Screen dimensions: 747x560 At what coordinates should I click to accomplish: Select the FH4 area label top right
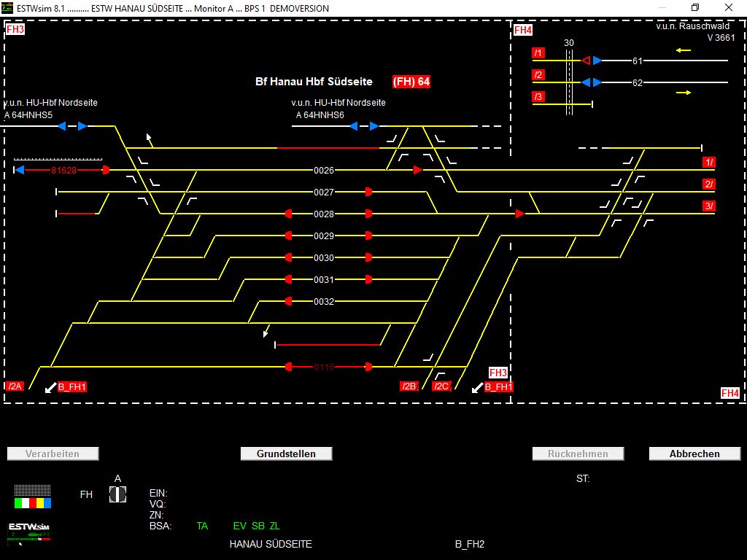point(524,31)
